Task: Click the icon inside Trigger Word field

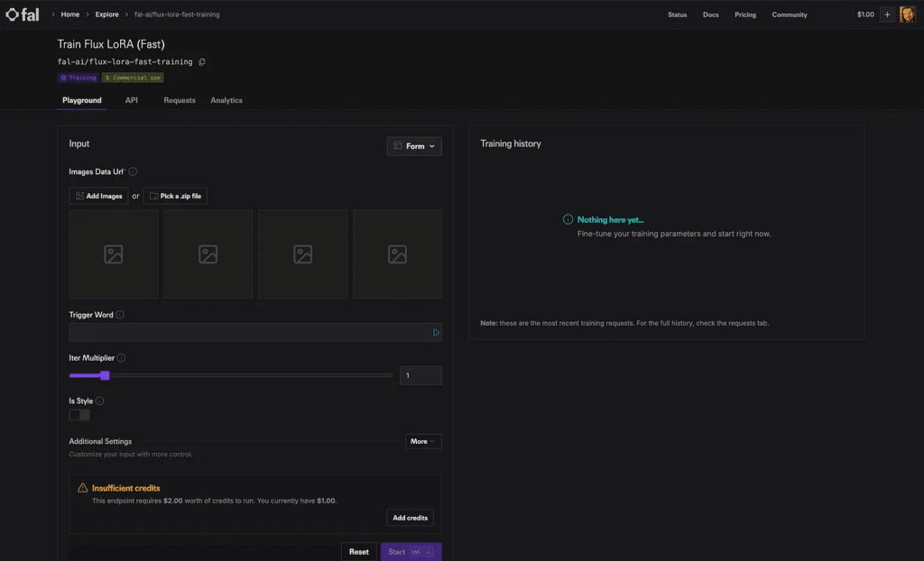Action: click(x=436, y=332)
